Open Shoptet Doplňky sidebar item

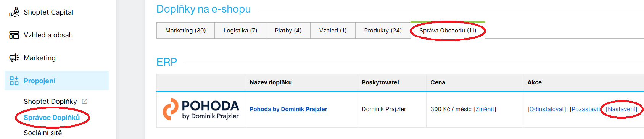(50, 102)
